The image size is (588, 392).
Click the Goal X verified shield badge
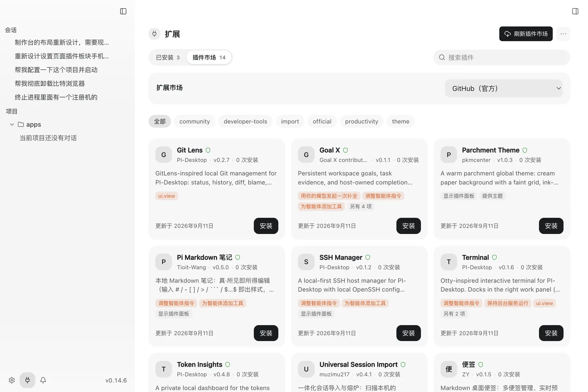(345, 150)
